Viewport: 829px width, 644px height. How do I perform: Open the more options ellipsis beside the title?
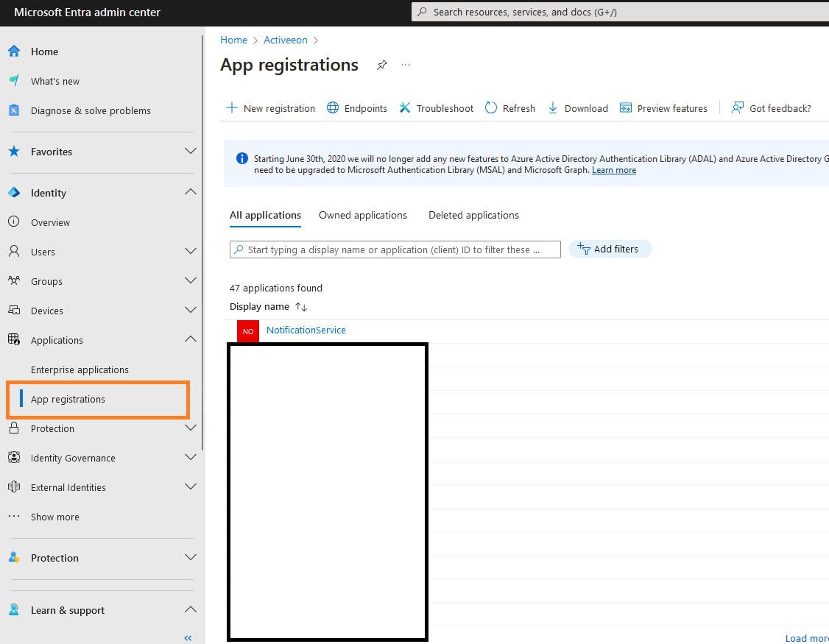(x=406, y=65)
